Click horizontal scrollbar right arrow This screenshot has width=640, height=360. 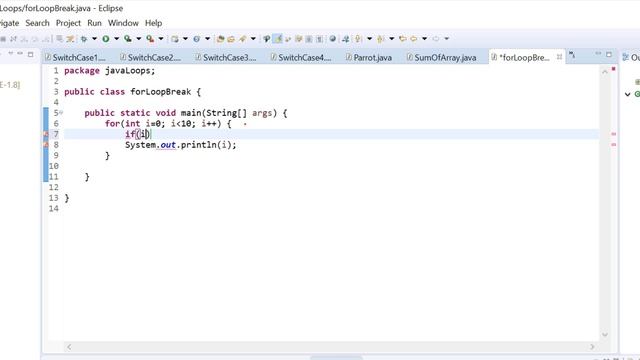(592, 347)
